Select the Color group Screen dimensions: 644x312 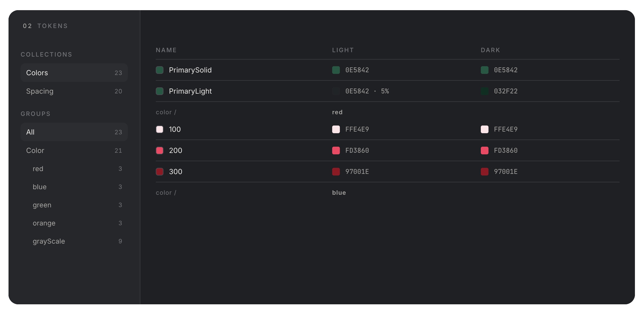[74, 151]
